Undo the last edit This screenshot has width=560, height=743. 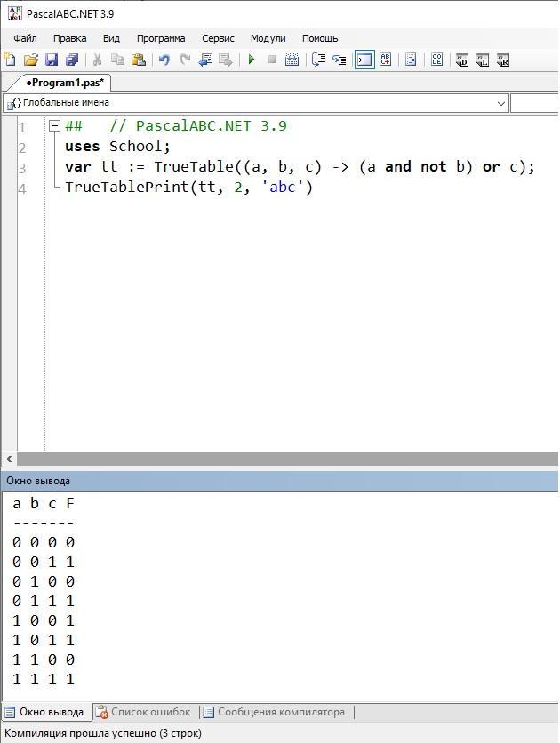pyautogui.click(x=164, y=60)
